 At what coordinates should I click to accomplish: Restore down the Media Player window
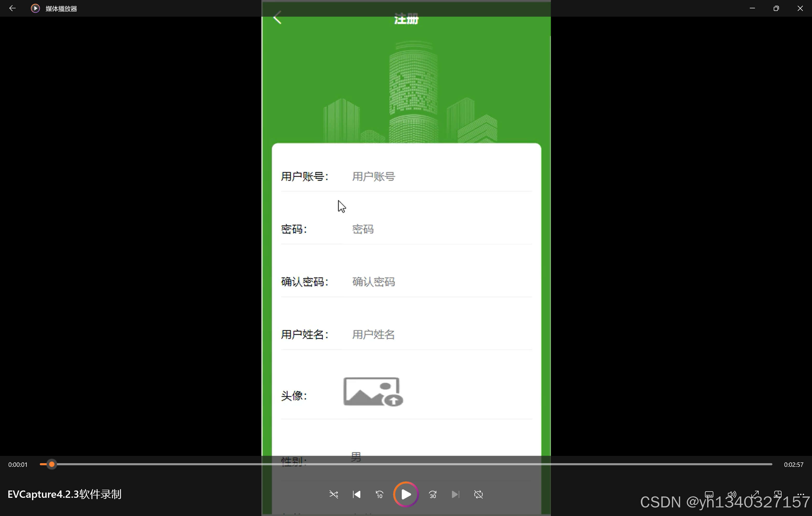[x=776, y=8]
